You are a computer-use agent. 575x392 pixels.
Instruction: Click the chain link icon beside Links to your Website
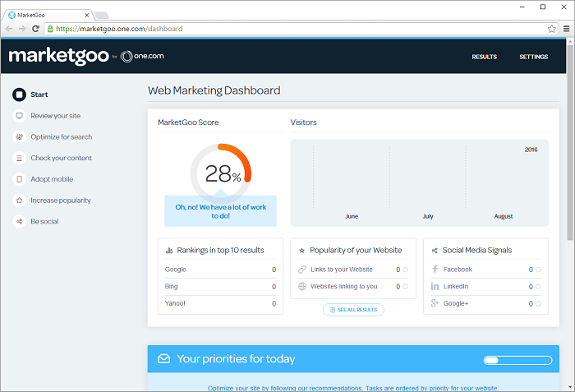tap(302, 270)
